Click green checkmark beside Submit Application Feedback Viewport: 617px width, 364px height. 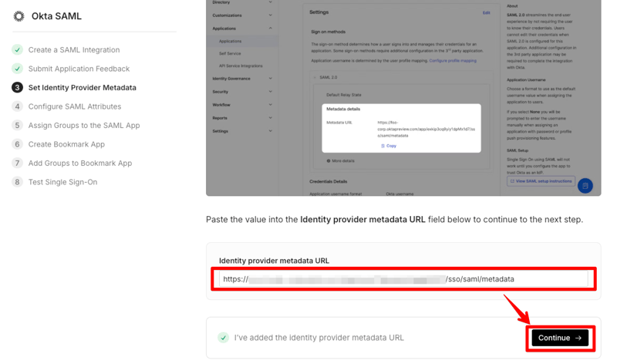(x=17, y=69)
